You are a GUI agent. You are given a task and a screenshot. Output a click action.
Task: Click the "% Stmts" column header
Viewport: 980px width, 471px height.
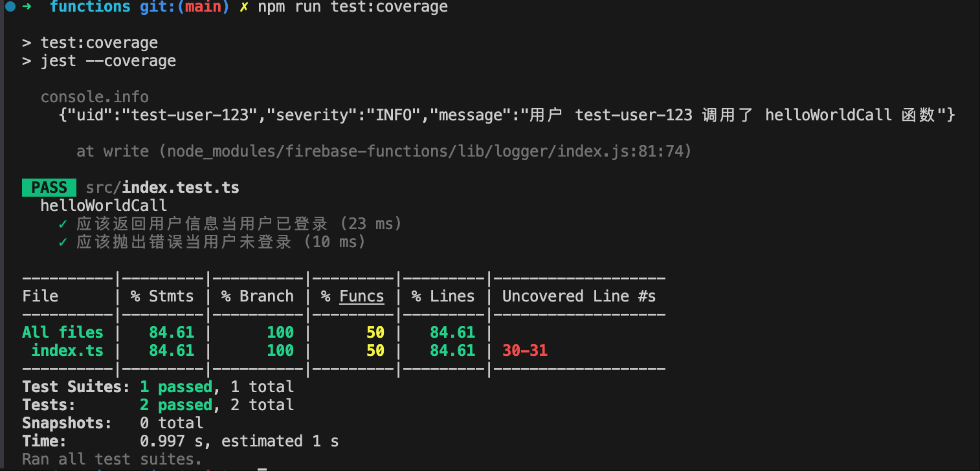(x=162, y=296)
